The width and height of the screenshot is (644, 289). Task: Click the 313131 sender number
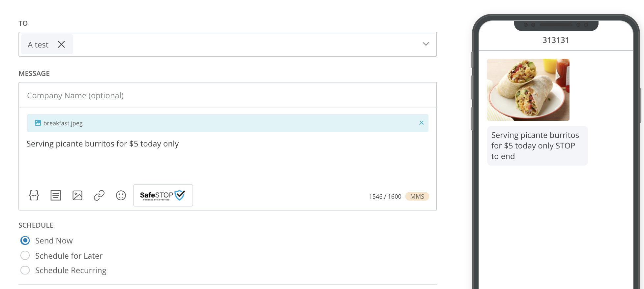click(556, 40)
